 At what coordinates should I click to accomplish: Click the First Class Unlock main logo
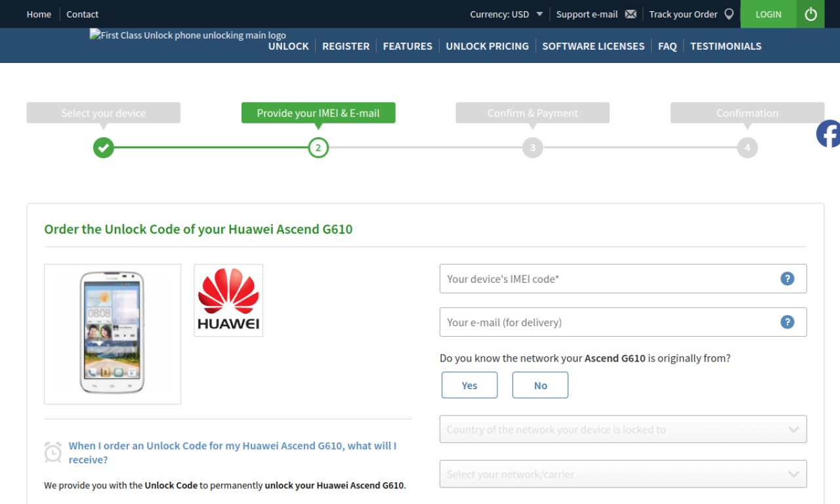188,35
